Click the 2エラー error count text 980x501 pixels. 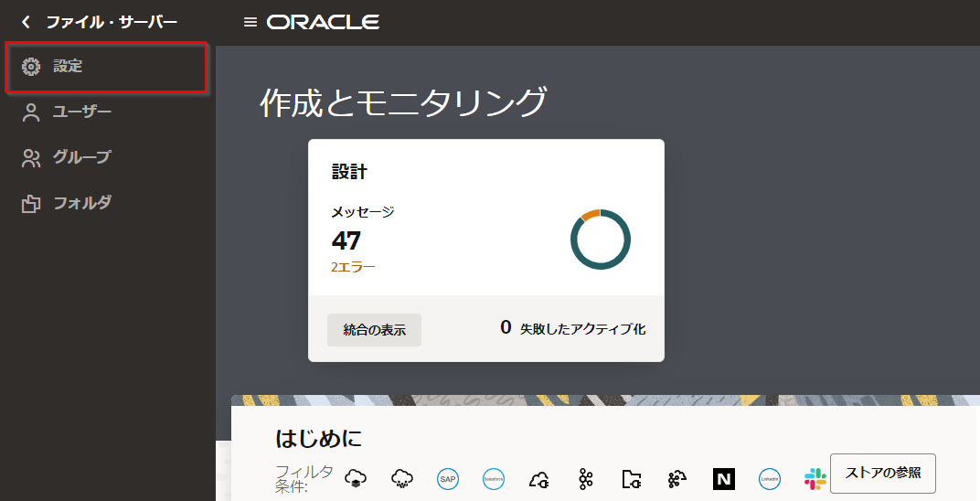[353, 267]
